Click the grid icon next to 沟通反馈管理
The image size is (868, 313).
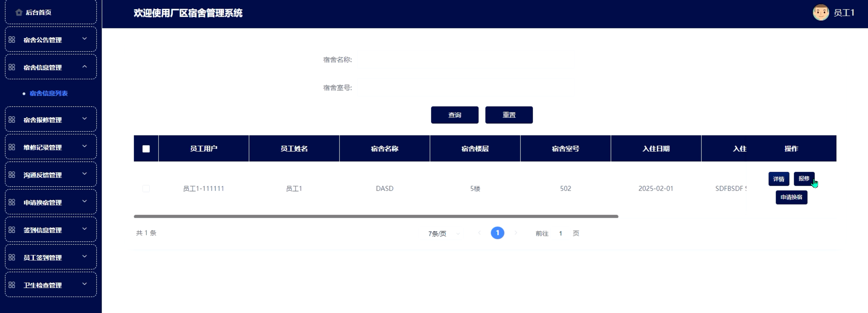click(12, 175)
